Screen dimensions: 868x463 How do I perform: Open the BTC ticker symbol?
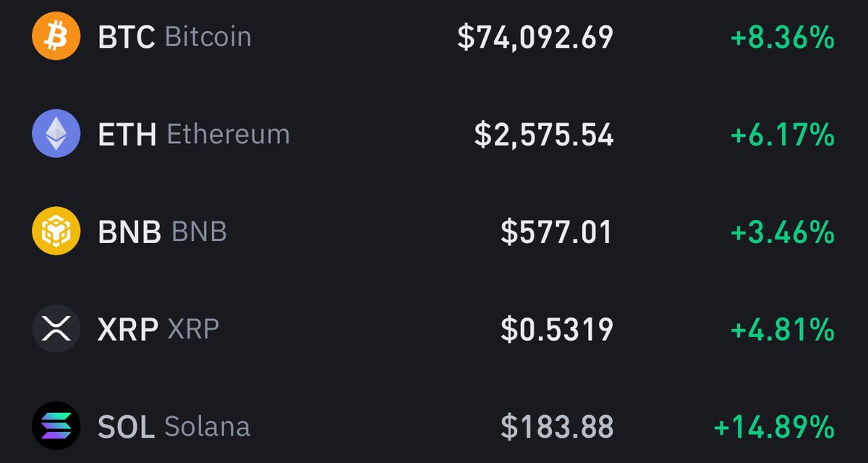coord(127,38)
